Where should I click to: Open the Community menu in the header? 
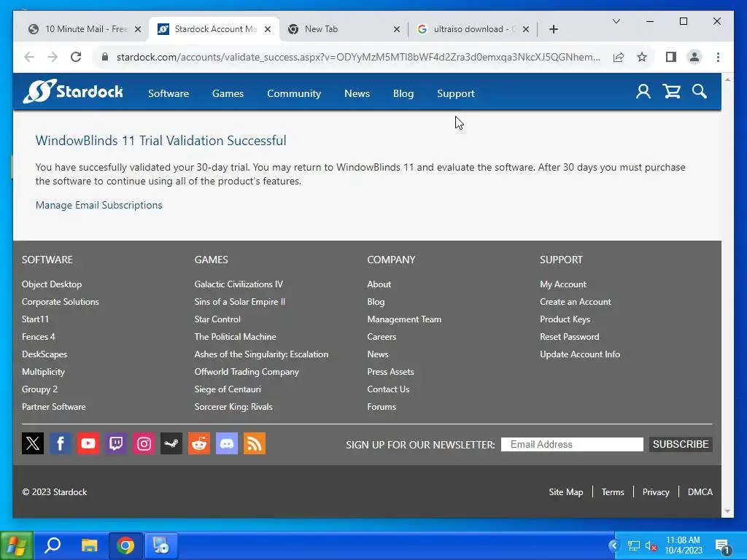point(293,93)
